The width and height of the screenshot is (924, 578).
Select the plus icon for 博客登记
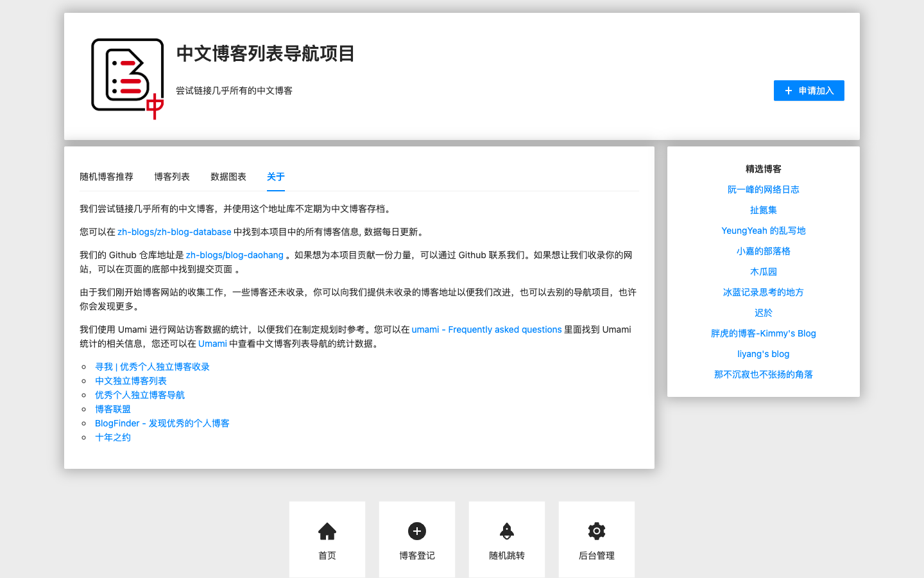[x=416, y=531]
